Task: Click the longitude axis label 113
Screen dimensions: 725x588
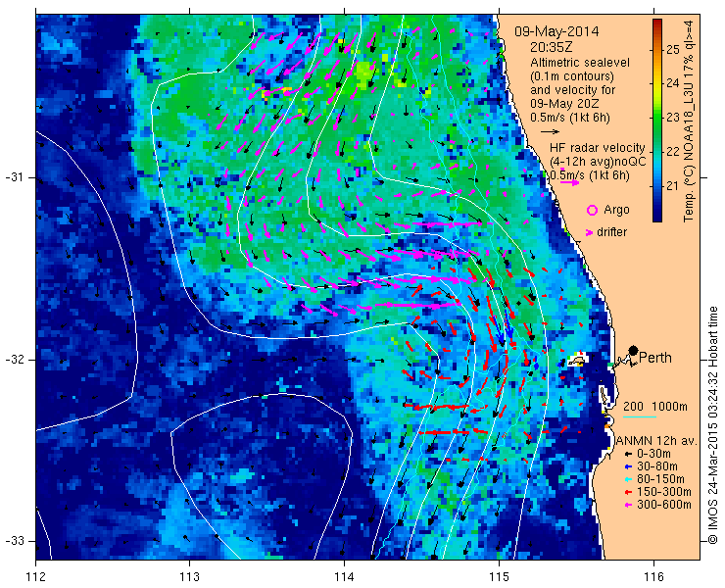Action: pos(189,577)
